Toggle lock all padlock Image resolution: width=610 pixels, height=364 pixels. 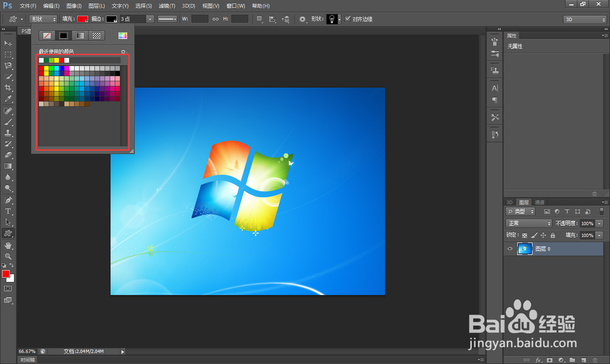coord(552,235)
